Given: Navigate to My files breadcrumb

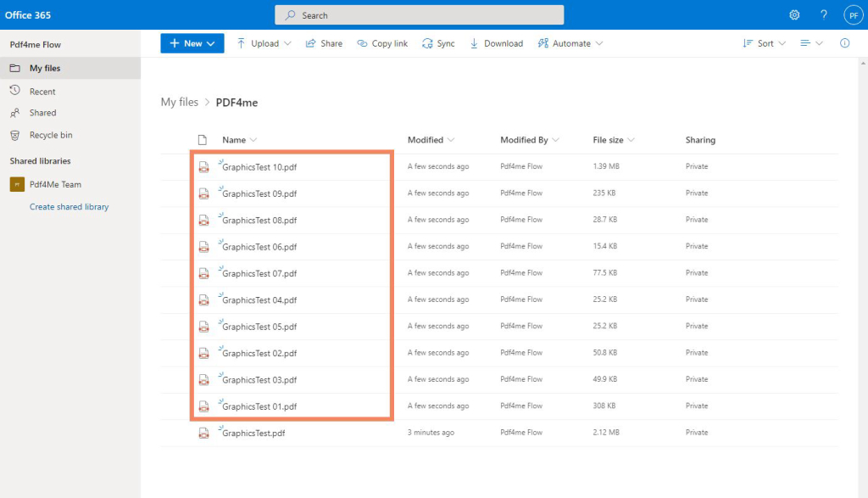Looking at the screenshot, I should [x=180, y=103].
